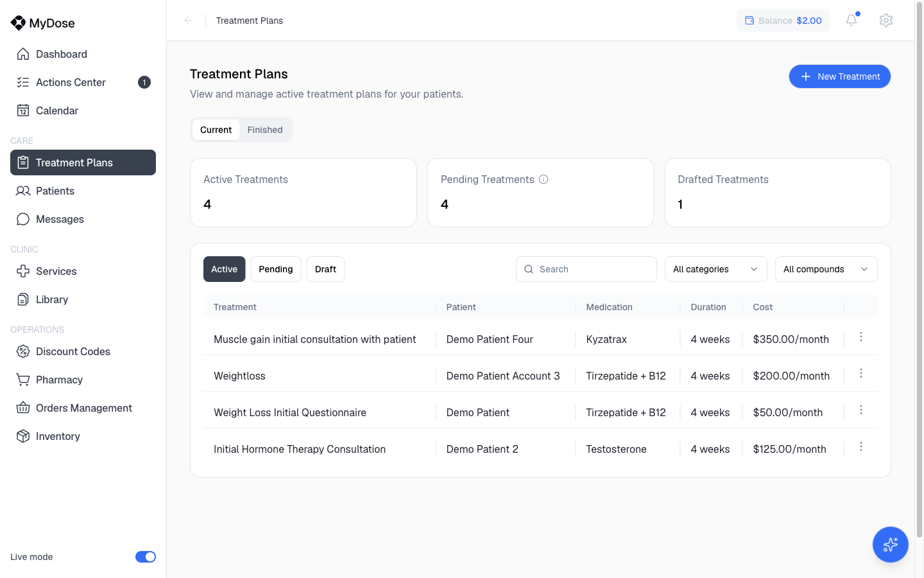Open the AI assistant sparkle button
The height and width of the screenshot is (578, 924).
pos(890,545)
